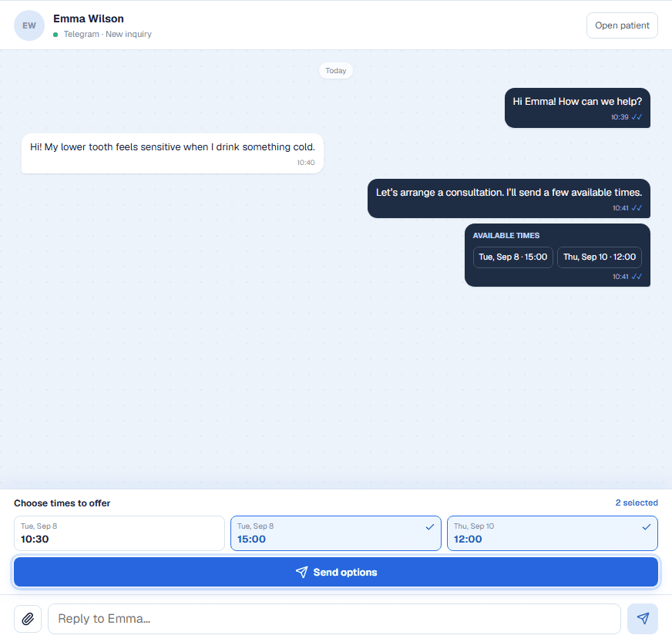Click the 'Telegram · New inquiry' status text
Screen dimensions: 672x642
(x=108, y=34)
